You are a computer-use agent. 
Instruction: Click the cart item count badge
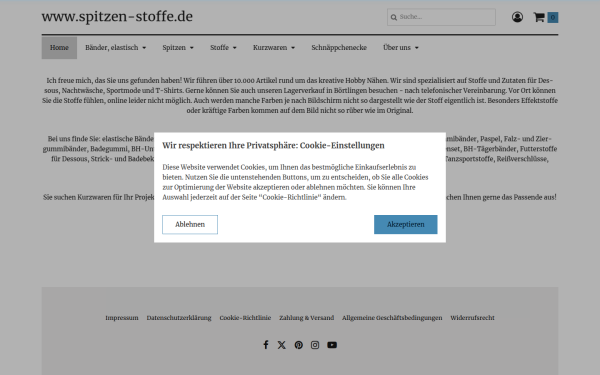[x=553, y=17]
